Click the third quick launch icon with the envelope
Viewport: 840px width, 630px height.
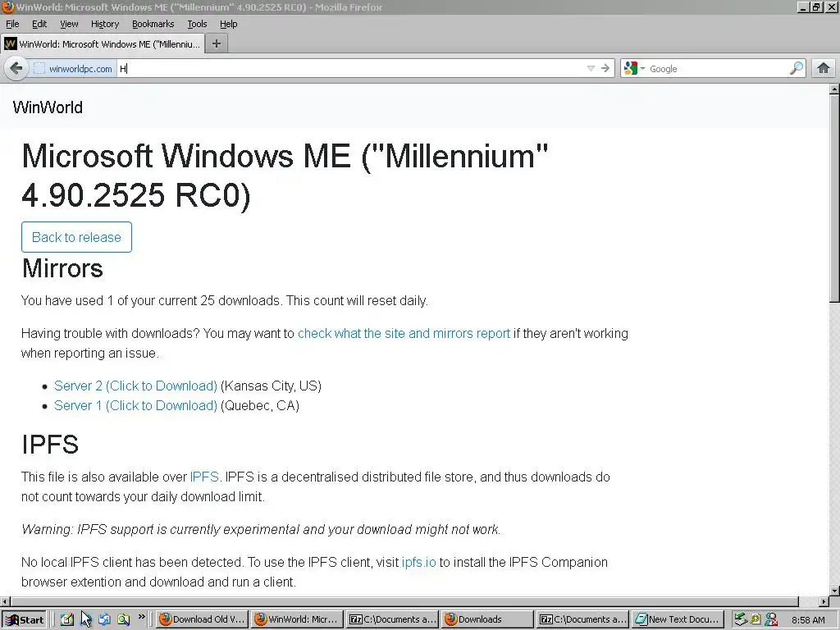pos(104,619)
